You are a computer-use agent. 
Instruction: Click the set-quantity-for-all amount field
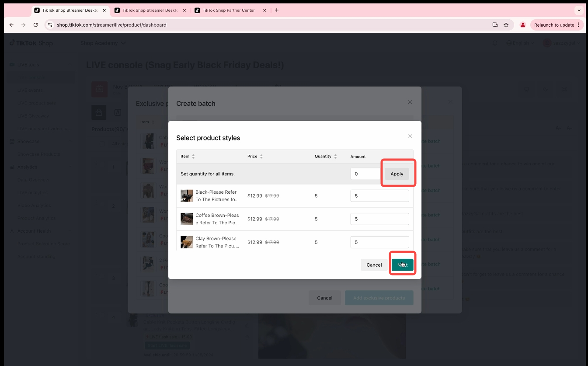pyautogui.click(x=366, y=174)
